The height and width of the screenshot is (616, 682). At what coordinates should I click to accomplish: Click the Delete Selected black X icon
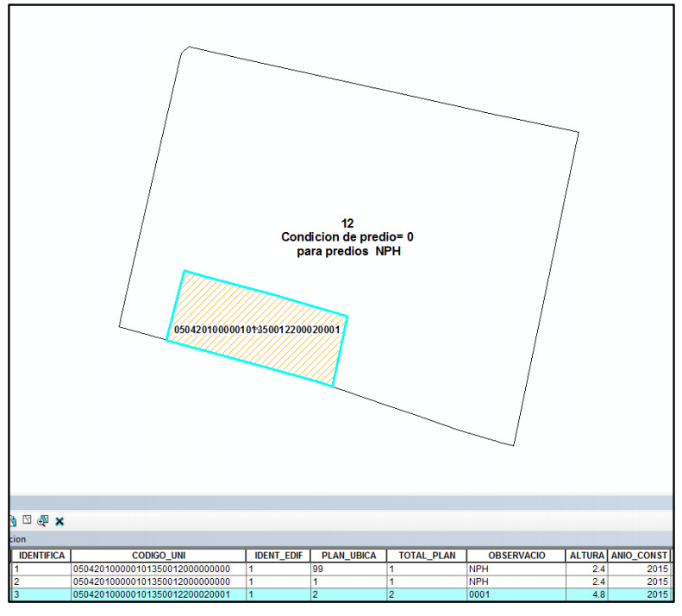tap(59, 522)
